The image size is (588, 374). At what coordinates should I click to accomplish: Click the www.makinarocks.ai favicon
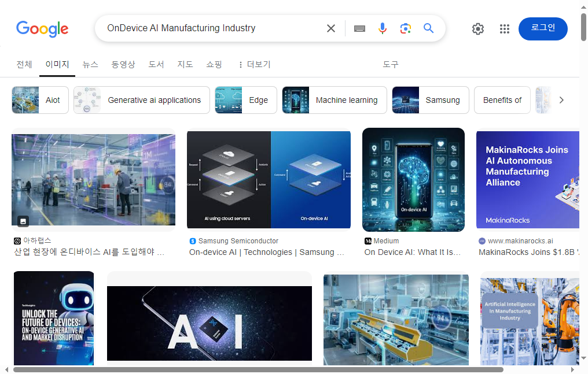point(482,241)
